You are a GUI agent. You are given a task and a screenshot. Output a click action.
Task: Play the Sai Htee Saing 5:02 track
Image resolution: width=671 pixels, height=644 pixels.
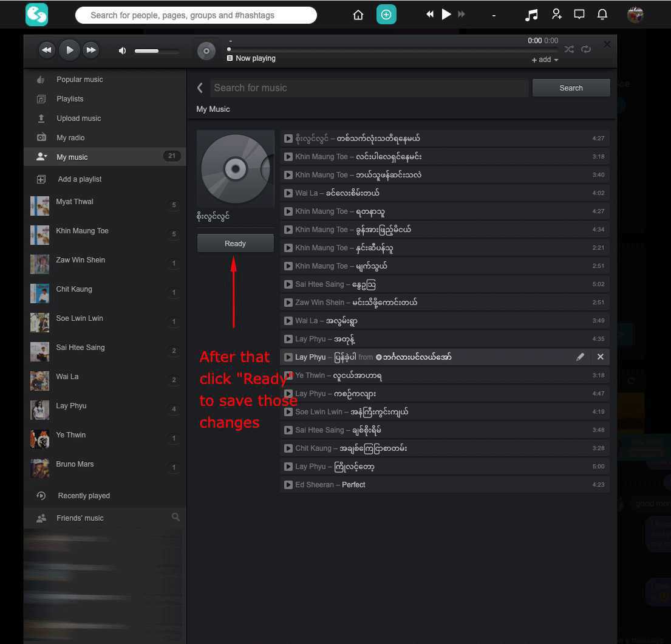click(x=288, y=284)
